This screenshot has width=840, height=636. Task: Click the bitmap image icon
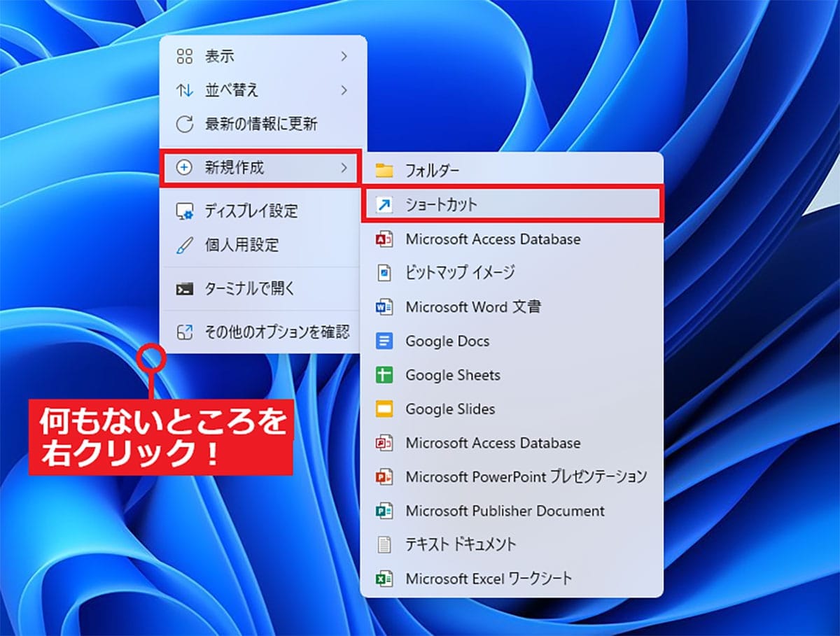click(x=386, y=273)
